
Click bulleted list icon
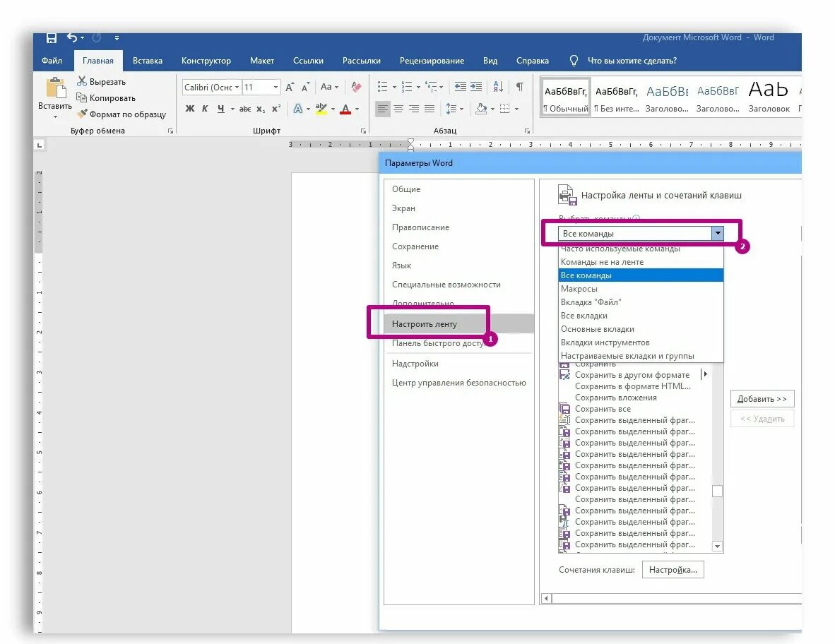pos(382,87)
